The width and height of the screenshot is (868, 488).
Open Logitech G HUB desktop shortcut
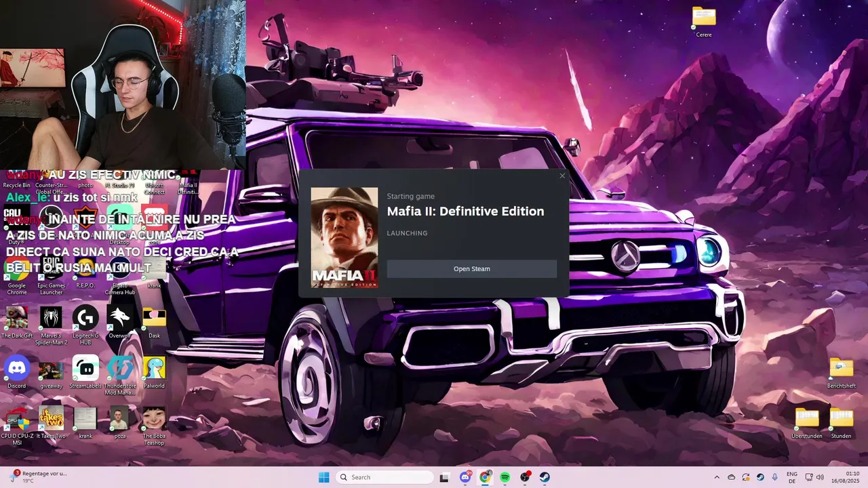click(85, 325)
